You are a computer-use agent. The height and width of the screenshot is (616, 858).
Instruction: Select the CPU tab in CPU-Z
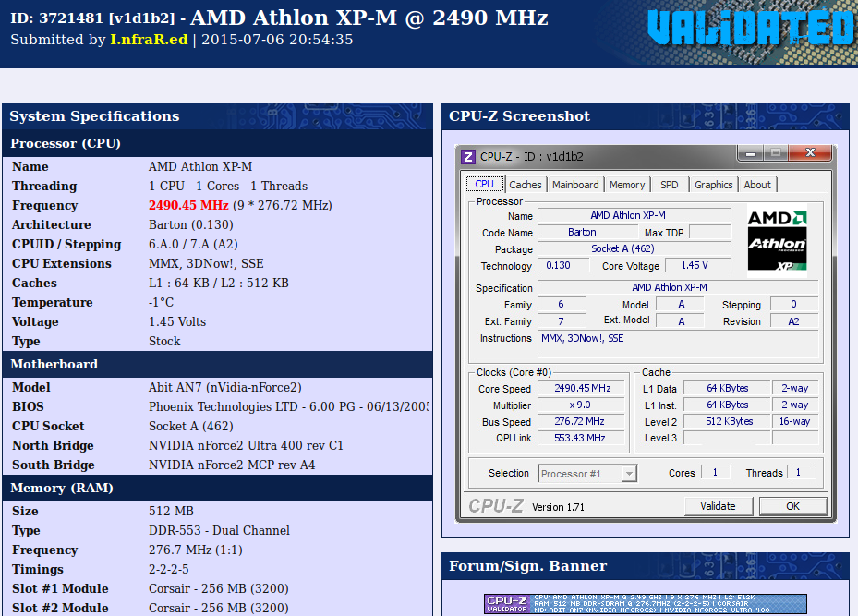click(x=484, y=184)
